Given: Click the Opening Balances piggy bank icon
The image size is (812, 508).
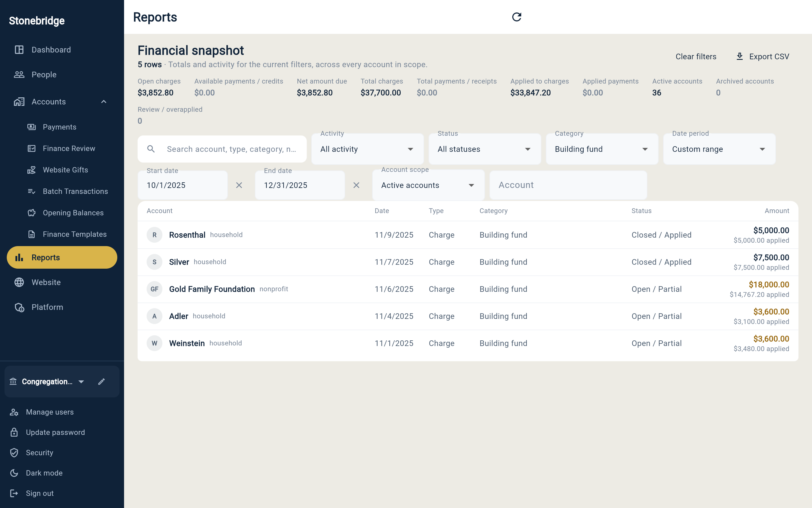Looking at the screenshot, I should click(x=32, y=213).
